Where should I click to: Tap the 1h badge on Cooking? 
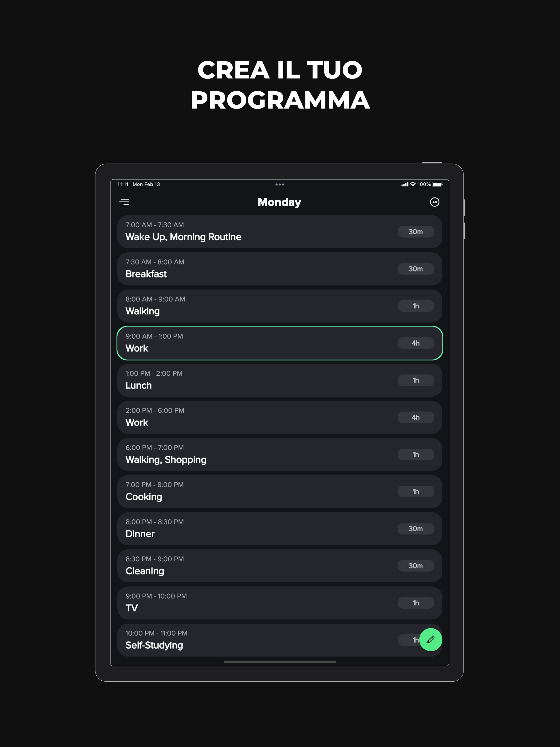416,492
